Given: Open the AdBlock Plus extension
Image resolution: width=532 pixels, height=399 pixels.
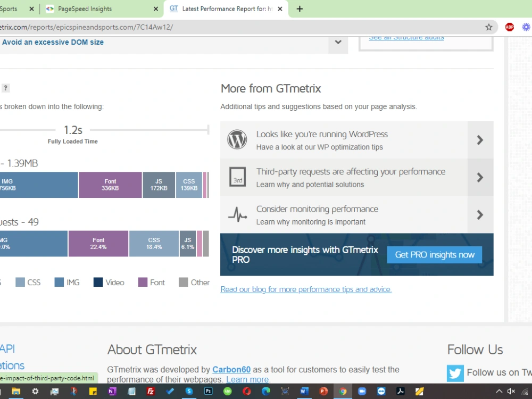Looking at the screenshot, I should [509, 27].
